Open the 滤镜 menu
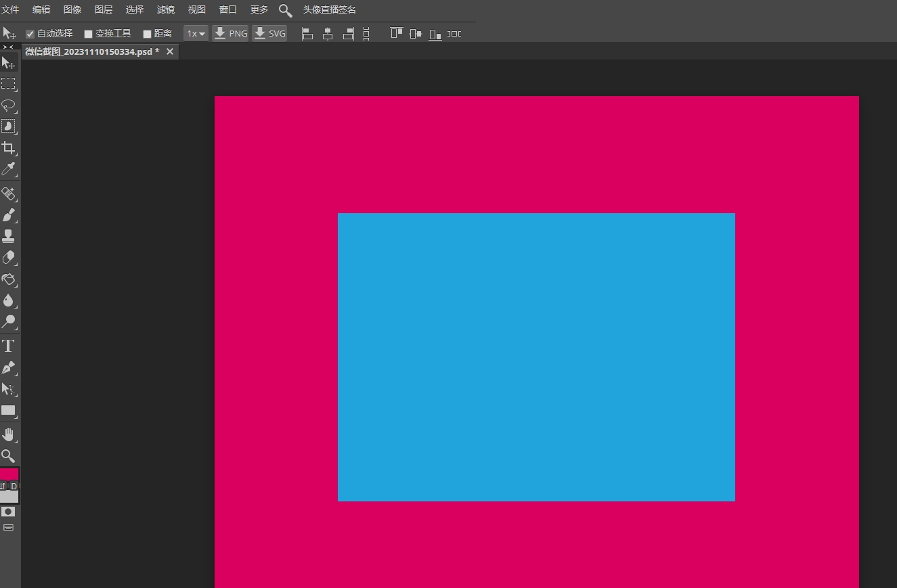The height and width of the screenshot is (588, 897). [x=165, y=9]
